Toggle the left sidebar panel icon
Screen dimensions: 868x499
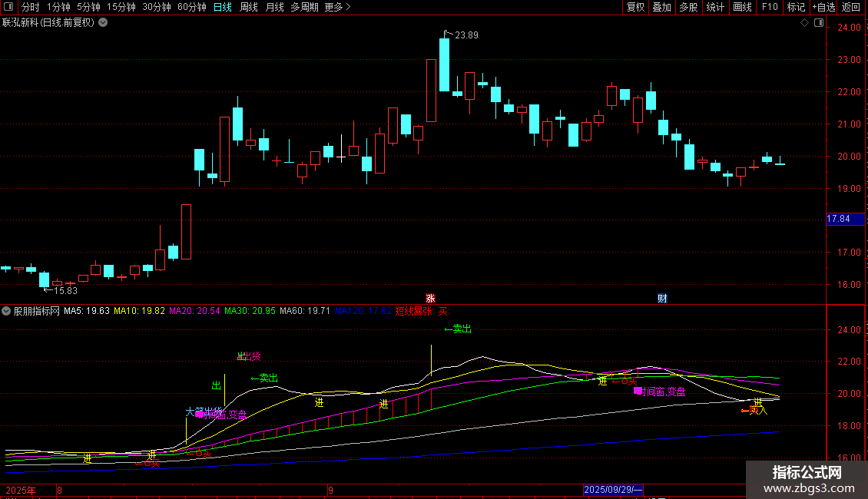8,7
